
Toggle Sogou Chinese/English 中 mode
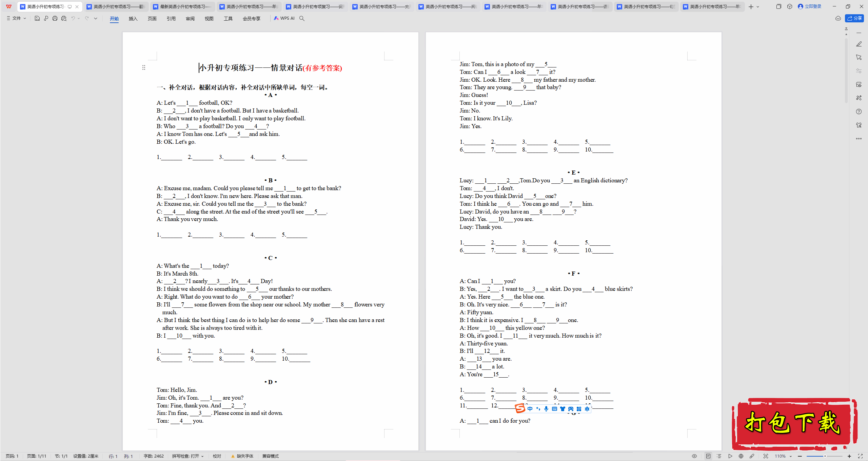530,409
